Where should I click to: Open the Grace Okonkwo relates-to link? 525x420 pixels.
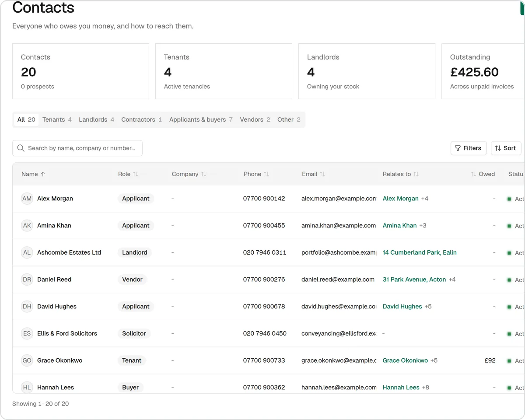pos(405,360)
